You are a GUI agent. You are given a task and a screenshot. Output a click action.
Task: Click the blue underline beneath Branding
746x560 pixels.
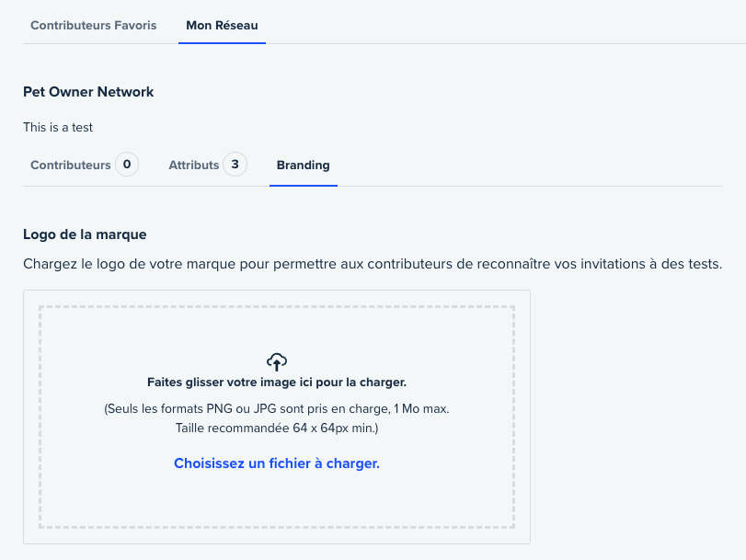coord(304,186)
